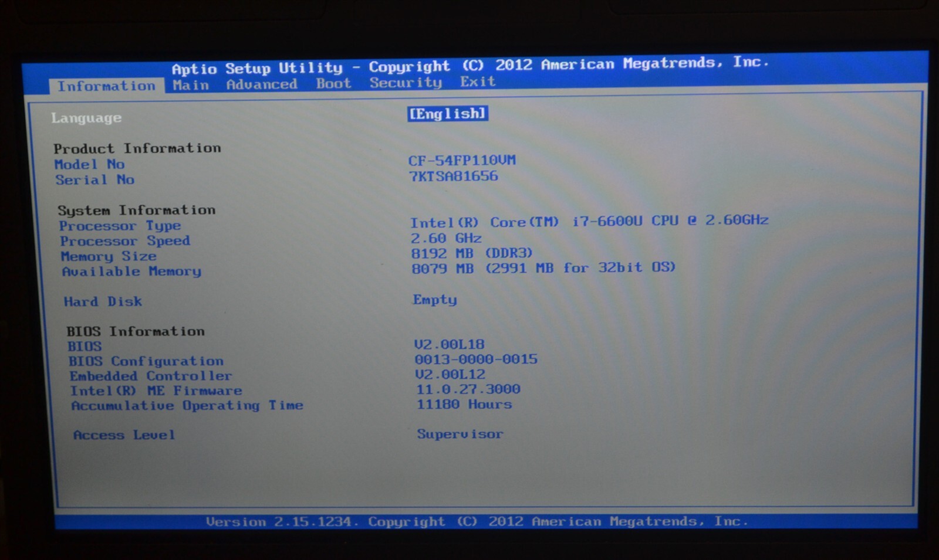Click the System Information heading
Image resolution: width=939 pixels, height=560 pixels.
136,210
